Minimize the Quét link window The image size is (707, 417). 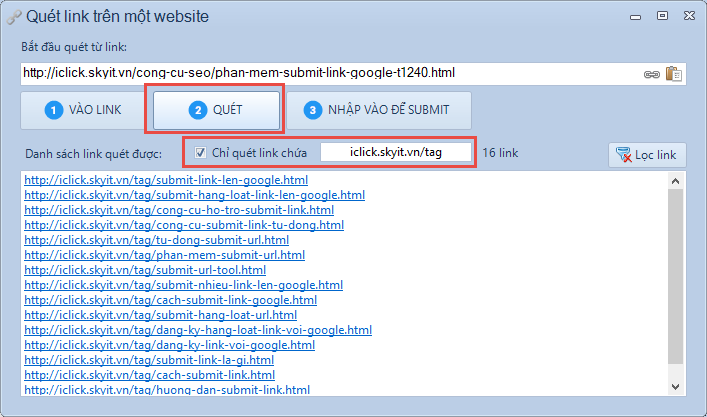[635, 17]
